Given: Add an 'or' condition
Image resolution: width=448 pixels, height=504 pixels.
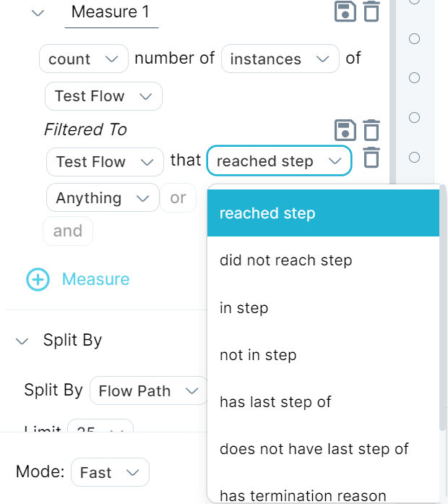Looking at the screenshot, I should click(x=178, y=197).
